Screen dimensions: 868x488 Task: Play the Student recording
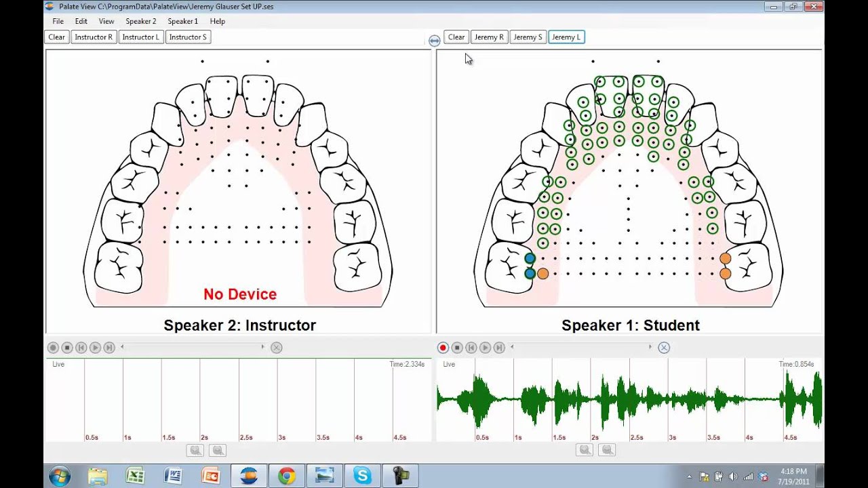pos(486,348)
